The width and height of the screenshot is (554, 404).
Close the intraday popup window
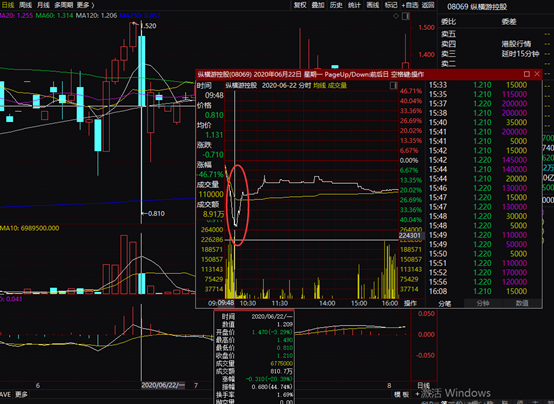coord(537,74)
